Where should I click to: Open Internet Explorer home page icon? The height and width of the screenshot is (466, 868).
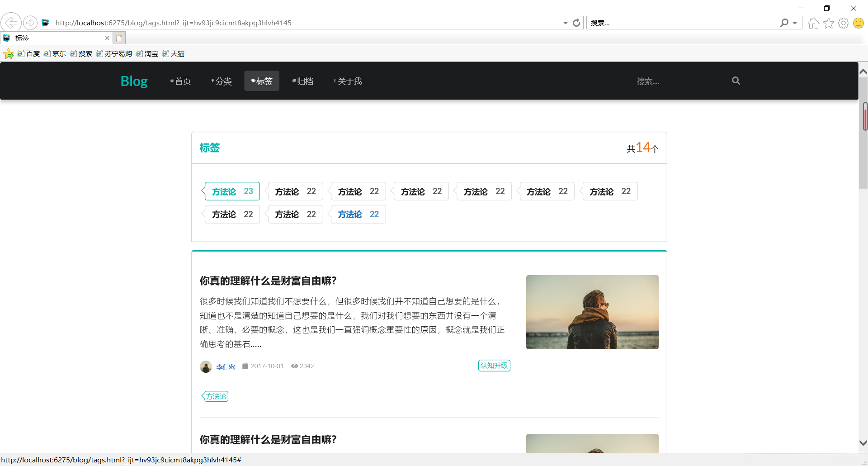tap(813, 23)
